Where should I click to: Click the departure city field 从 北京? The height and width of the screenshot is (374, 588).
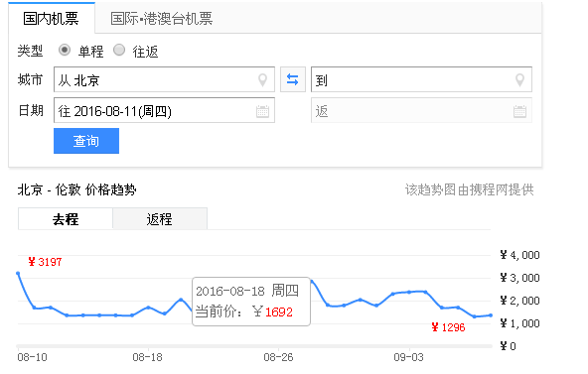(x=164, y=79)
